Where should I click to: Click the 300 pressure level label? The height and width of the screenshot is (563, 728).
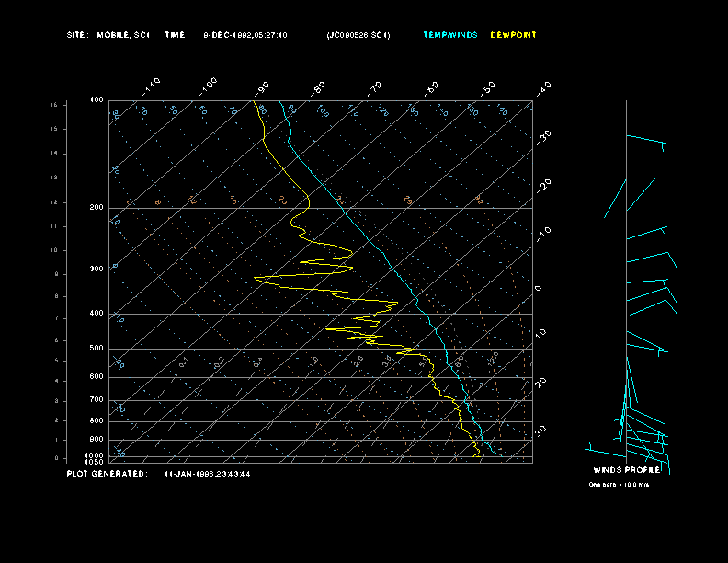[97, 270]
